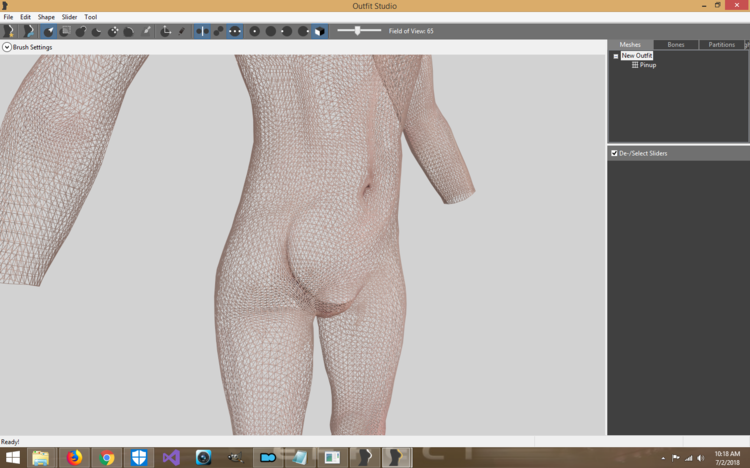Open the Tool menu
Screen dimensions: 750x468
[x=91, y=17]
